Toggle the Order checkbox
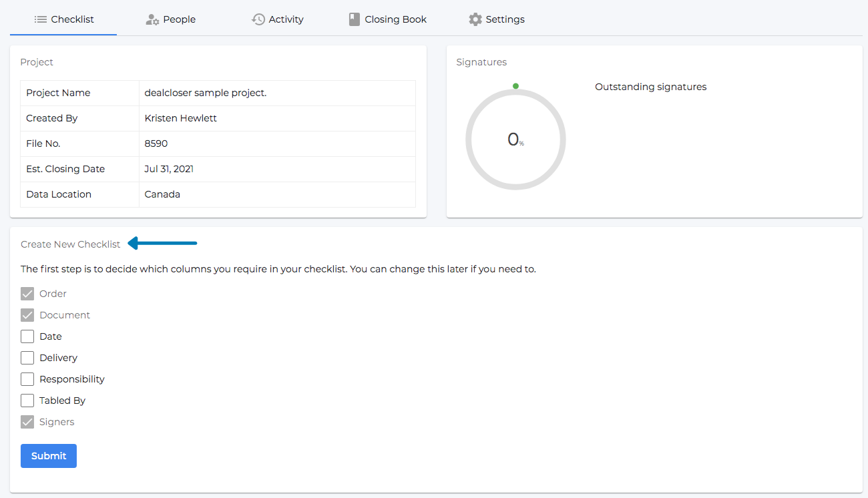868x498 pixels. 27,294
